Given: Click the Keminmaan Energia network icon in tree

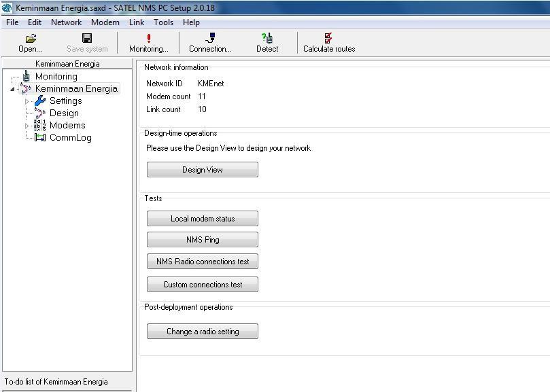Looking at the screenshot, I should (x=26, y=88).
